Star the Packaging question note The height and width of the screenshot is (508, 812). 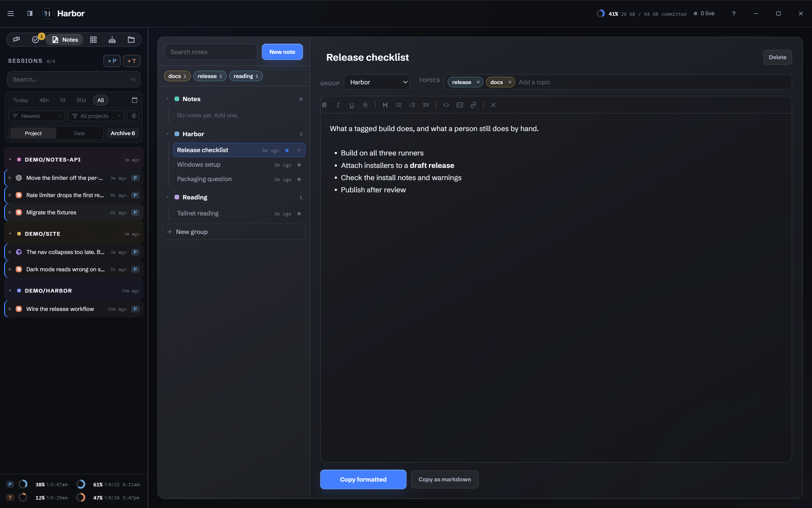pyautogui.click(x=299, y=179)
